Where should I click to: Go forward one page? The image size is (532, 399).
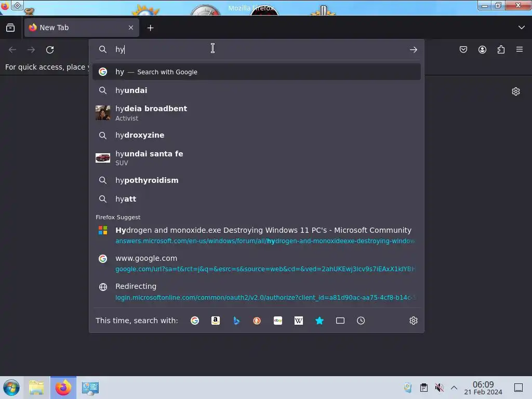click(x=31, y=50)
